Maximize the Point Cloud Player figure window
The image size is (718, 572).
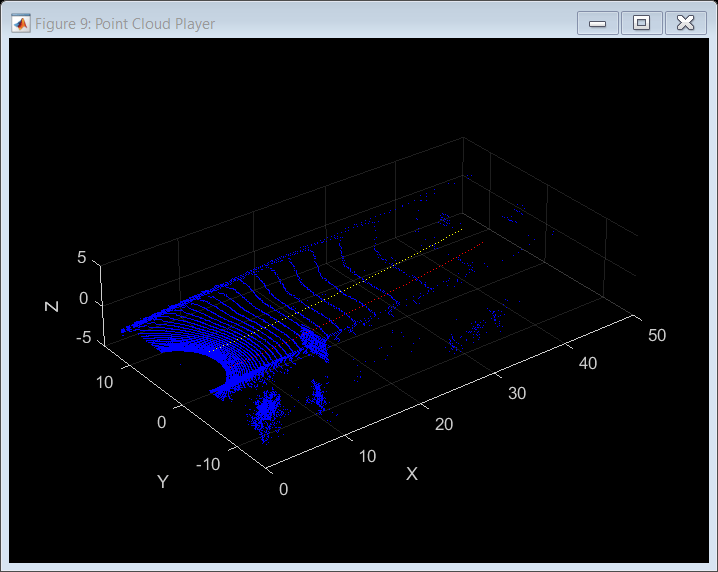click(642, 23)
